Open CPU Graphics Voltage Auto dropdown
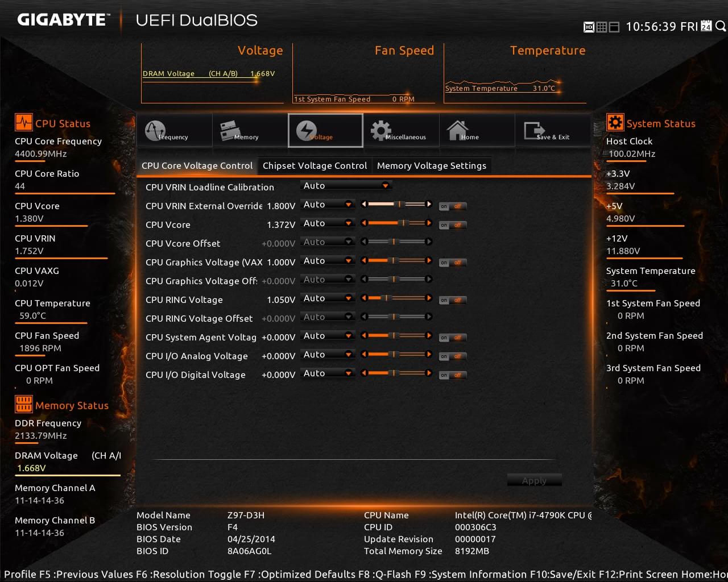Viewport: 728px width, 582px height. [328, 261]
